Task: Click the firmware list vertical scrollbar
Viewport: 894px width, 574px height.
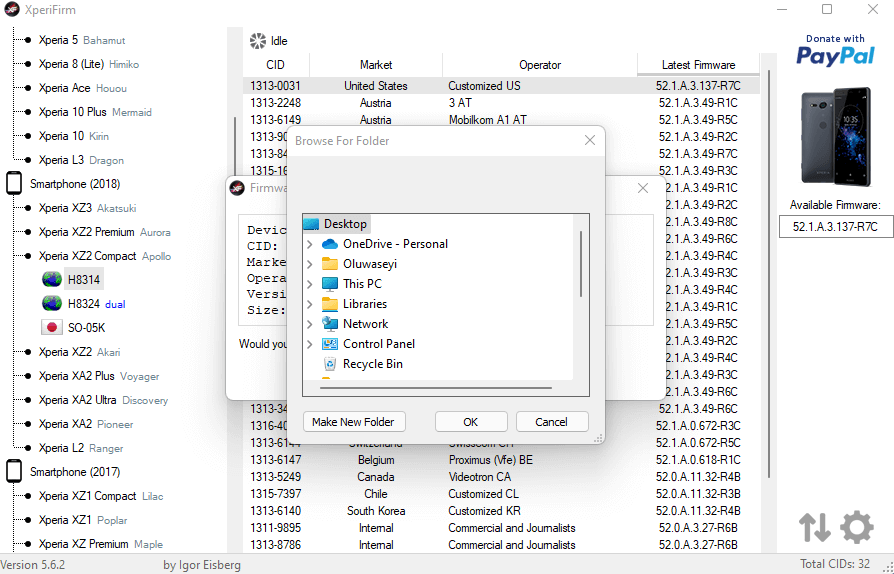Action: pos(769,274)
